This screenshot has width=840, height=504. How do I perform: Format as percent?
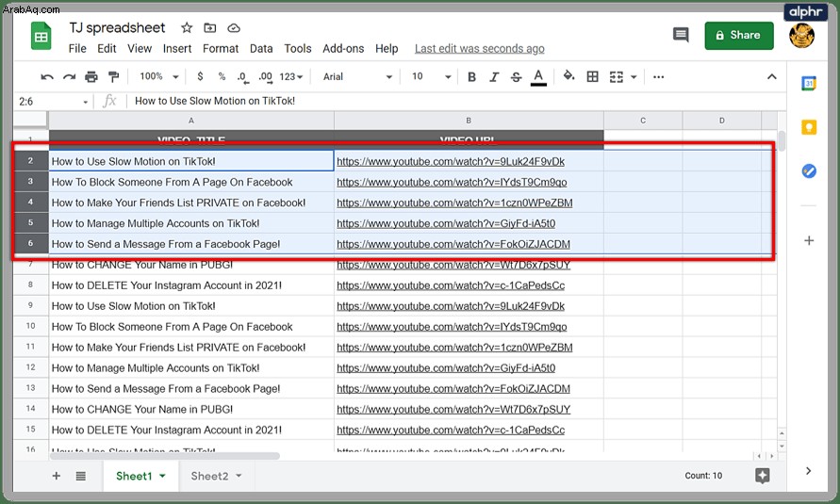(222, 76)
